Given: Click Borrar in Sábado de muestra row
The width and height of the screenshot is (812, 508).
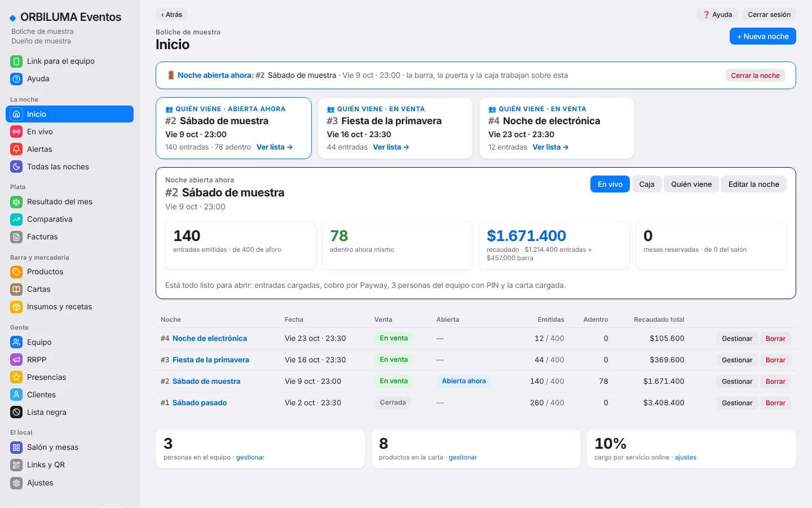Looking at the screenshot, I should [x=775, y=382].
